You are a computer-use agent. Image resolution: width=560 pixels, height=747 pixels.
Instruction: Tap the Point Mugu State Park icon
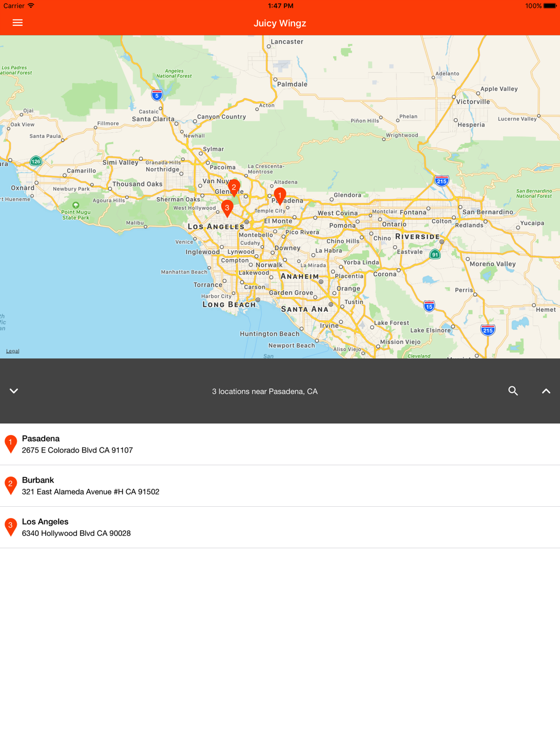point(76,205)
